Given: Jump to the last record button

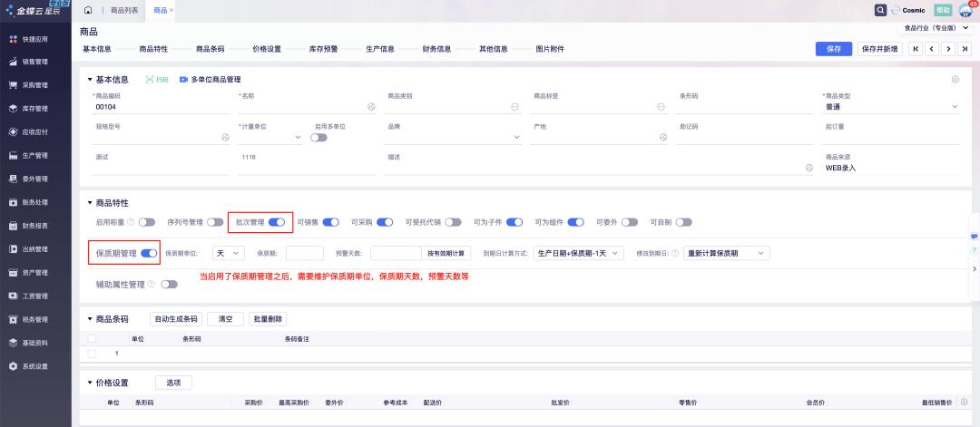Looking at the screenshot, I should point(965,49).
